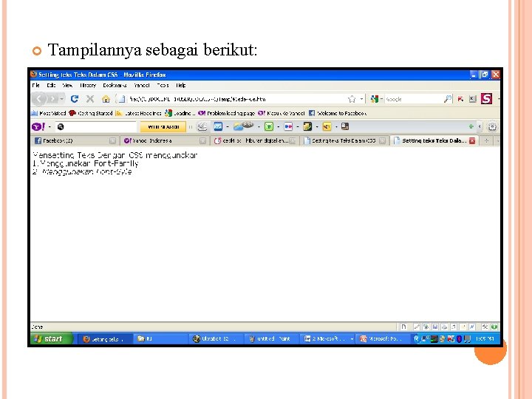This screenshot has height=399, width=532.
Task: Open a new tab with plus button
Action: (x=486, y=140)
